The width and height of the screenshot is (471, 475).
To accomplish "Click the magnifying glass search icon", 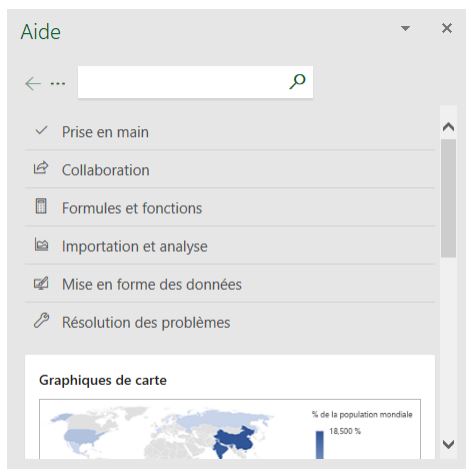I will click(297, 82).
